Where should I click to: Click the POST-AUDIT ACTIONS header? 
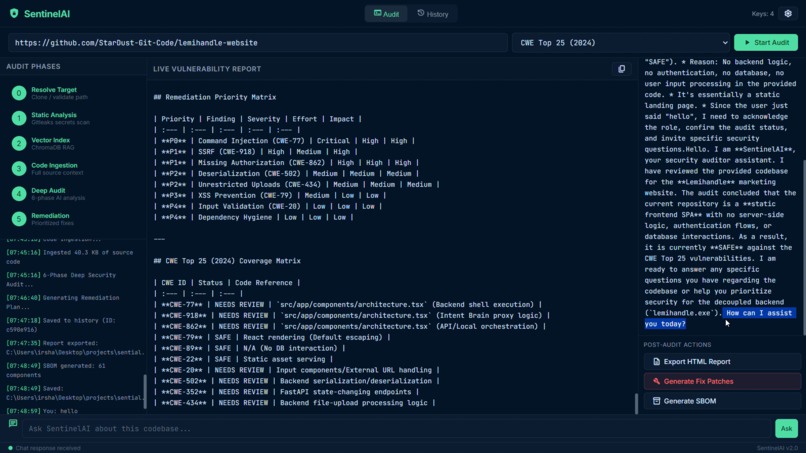tap(677, 345)
